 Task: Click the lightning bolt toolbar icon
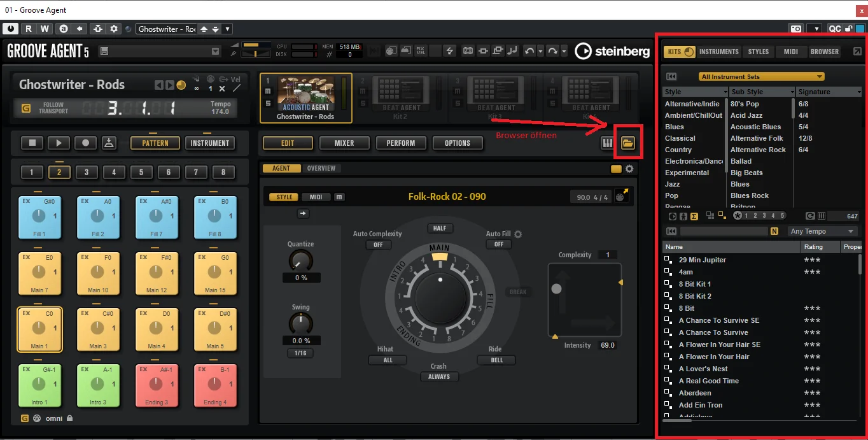click(450, 51)
